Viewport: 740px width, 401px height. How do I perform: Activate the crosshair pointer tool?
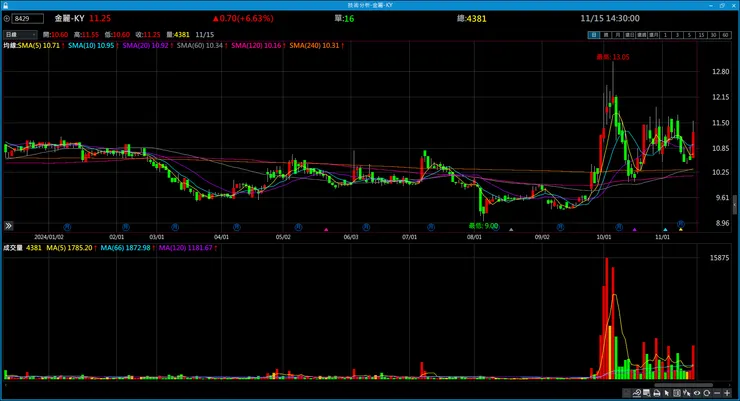point(687,393)
